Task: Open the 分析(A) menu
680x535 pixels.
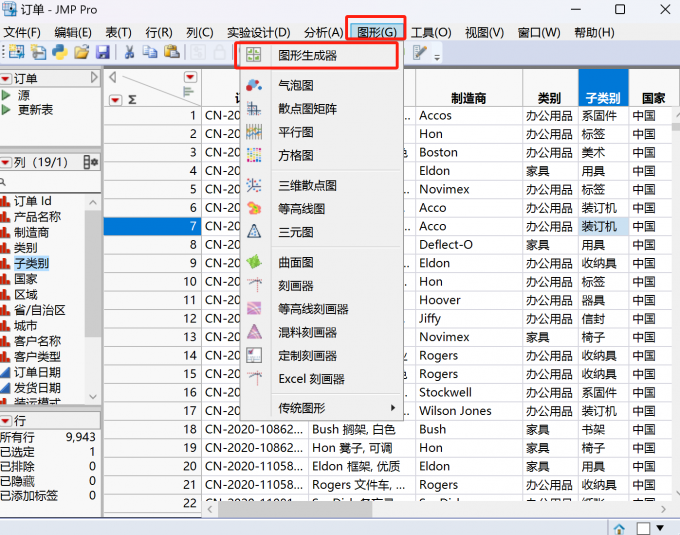Action: pos(324,33)
